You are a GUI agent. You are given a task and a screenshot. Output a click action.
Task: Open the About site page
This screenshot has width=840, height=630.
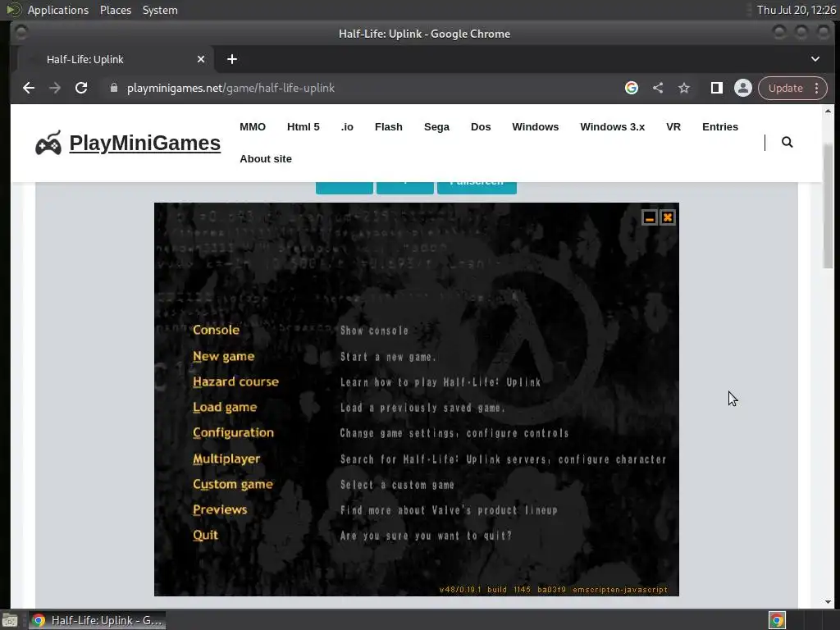tap(266, 159)
